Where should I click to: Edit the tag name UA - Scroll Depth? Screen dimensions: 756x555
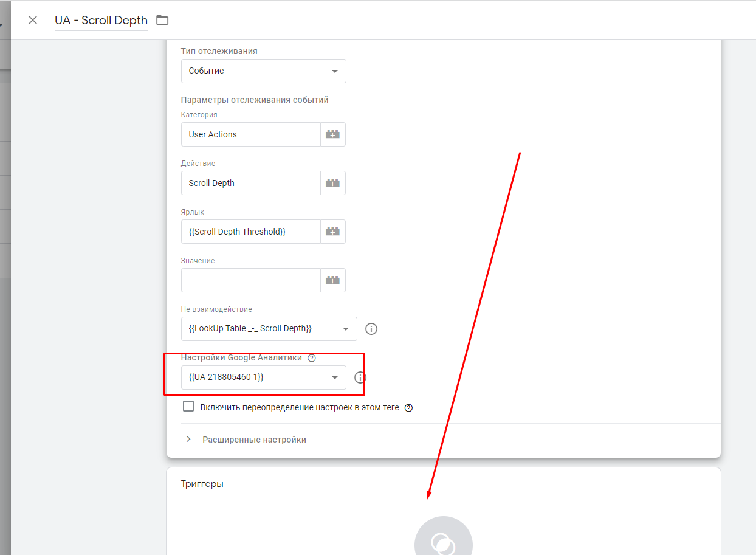101,20
